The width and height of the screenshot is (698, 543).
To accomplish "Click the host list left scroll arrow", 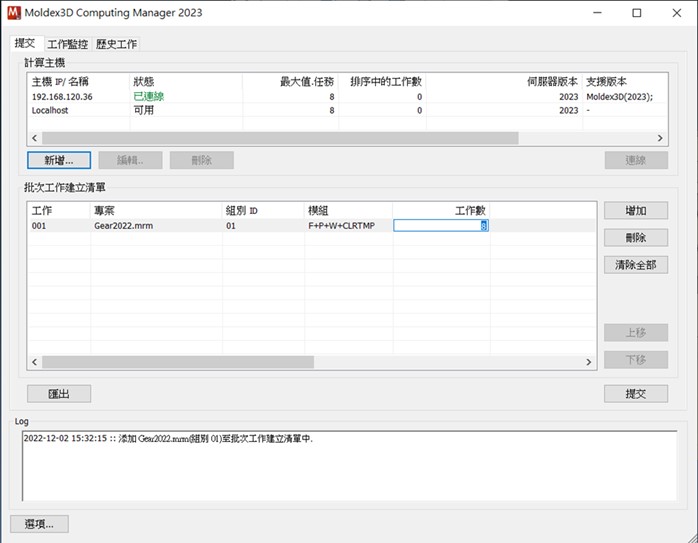I will pos(35,138).
